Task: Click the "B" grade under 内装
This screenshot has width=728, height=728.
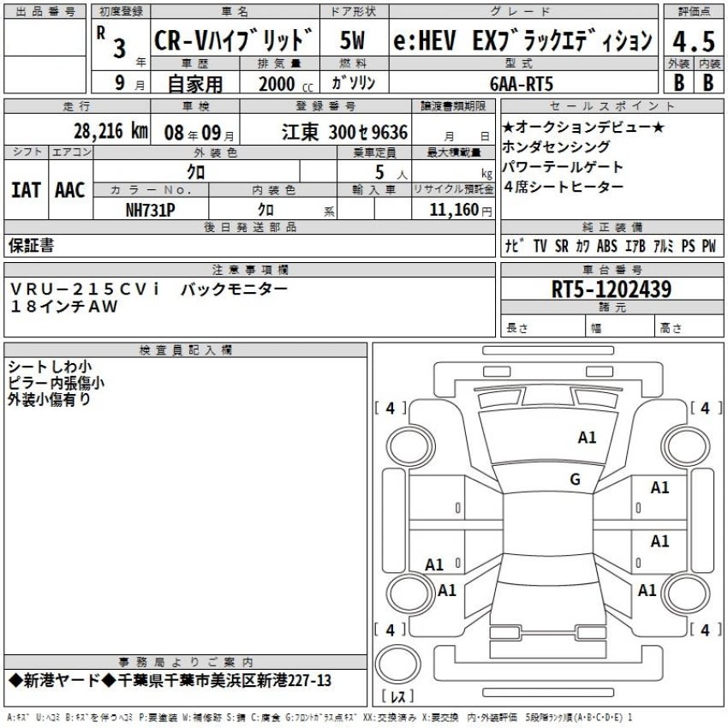Action: coord(708,82)
